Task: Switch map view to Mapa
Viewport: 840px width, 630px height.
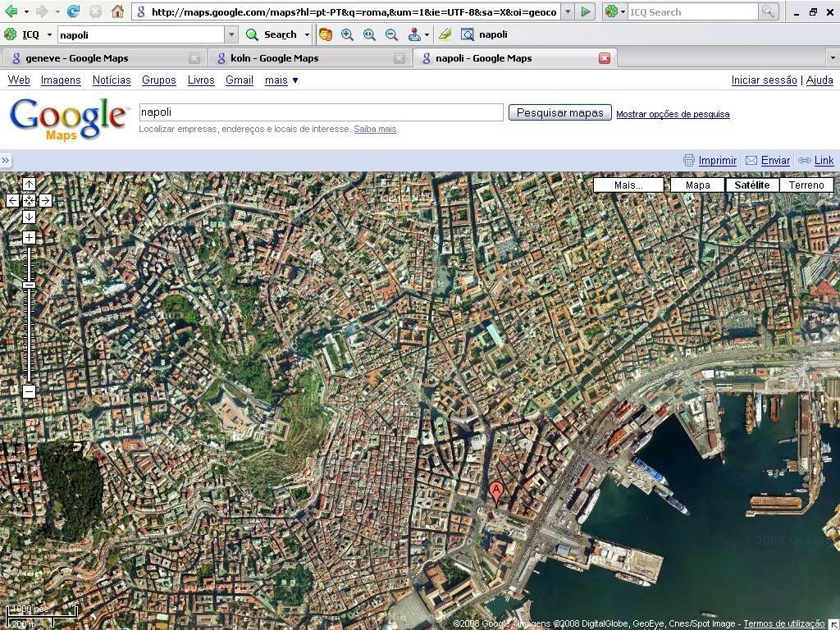Action: 697,185
